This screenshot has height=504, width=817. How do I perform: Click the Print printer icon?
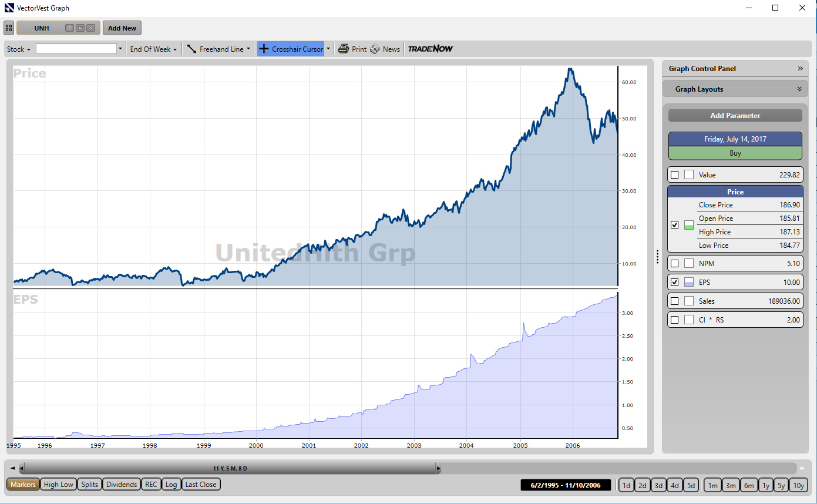click(x=344, y=49)
